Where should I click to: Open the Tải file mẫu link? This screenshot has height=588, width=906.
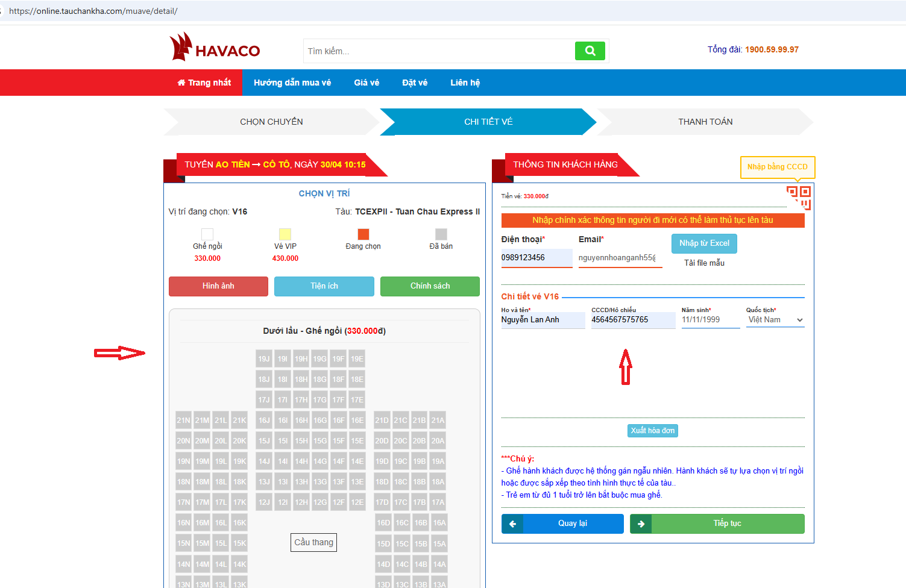[704, 263]
